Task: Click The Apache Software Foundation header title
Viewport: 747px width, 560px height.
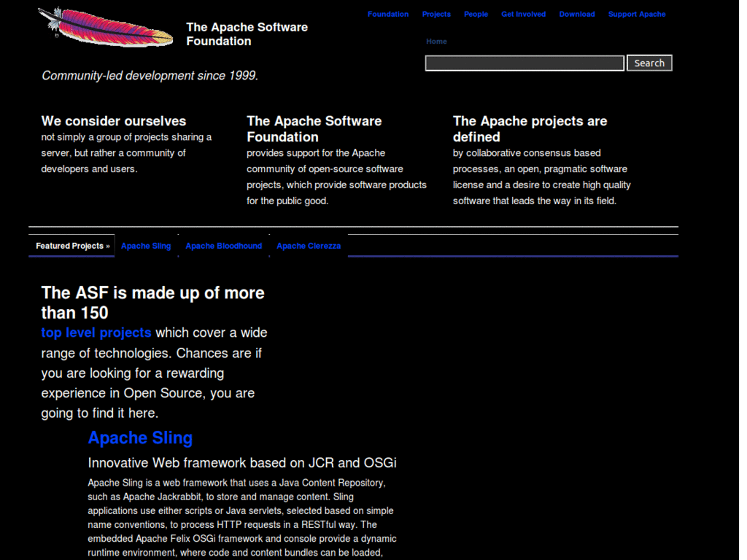Action: [247, 34]
